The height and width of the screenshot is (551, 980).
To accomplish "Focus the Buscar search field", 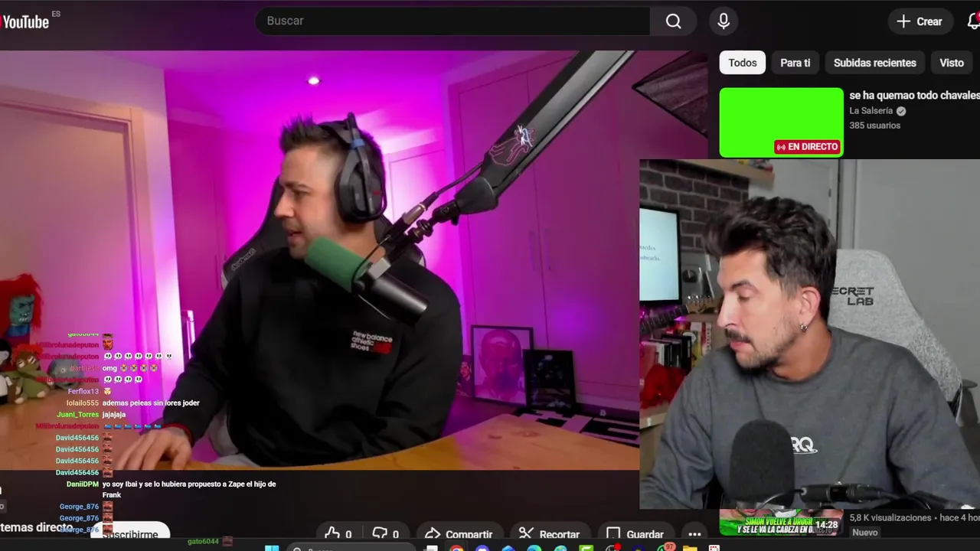I will pos(452,21).
